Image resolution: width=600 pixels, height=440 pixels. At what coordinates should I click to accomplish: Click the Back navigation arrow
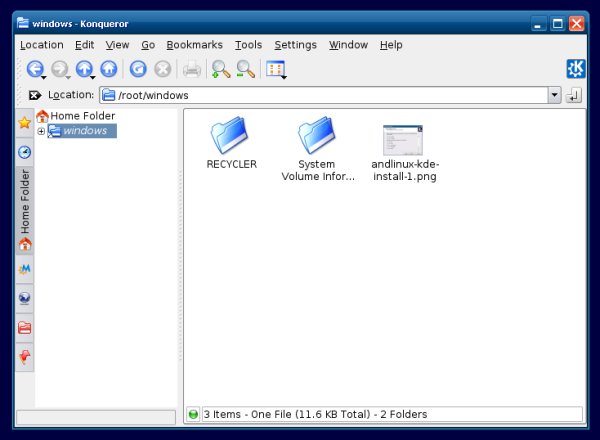(34, 69)
